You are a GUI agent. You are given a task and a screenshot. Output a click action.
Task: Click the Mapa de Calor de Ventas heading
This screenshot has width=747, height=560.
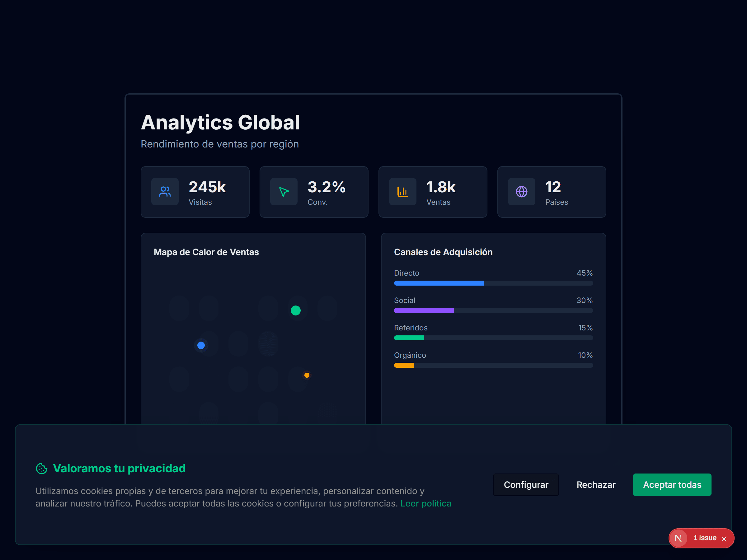coord(206,252)
